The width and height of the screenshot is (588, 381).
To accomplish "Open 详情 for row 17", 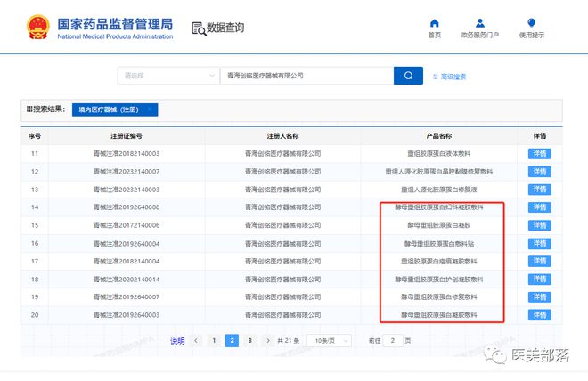I will 540,261.
